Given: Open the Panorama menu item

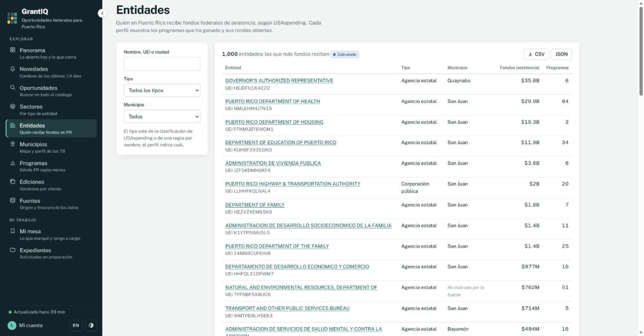Looking at the screenshot, I should pyautogui.click(x=51, y=53).
